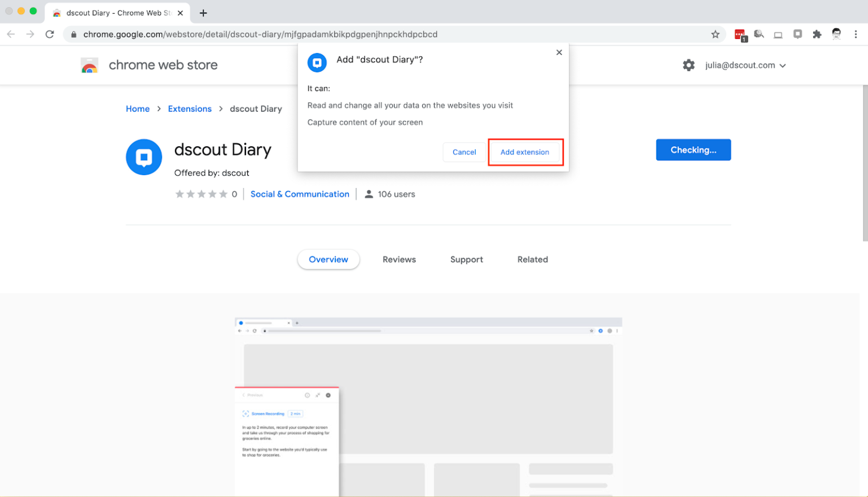Image resolution: width=868 pixels, height=497 pixels.
Task: Click 'Capture content of your screen' text
Action: tap(365, 122)
